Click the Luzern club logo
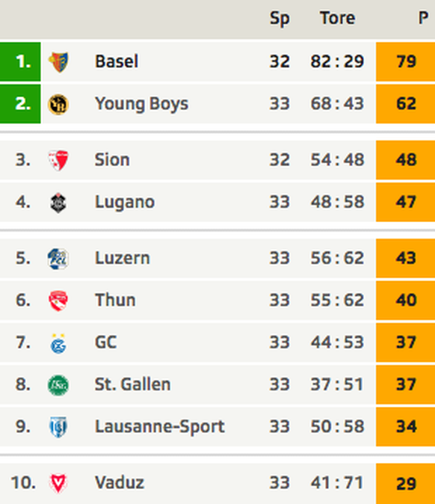Viewport: 435px width, 504px height. tap(58, 259)
